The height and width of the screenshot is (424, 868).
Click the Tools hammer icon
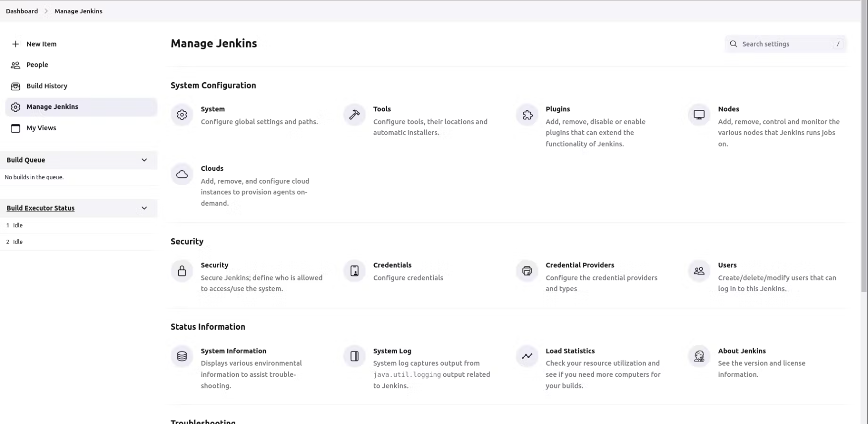click(354, 115)
